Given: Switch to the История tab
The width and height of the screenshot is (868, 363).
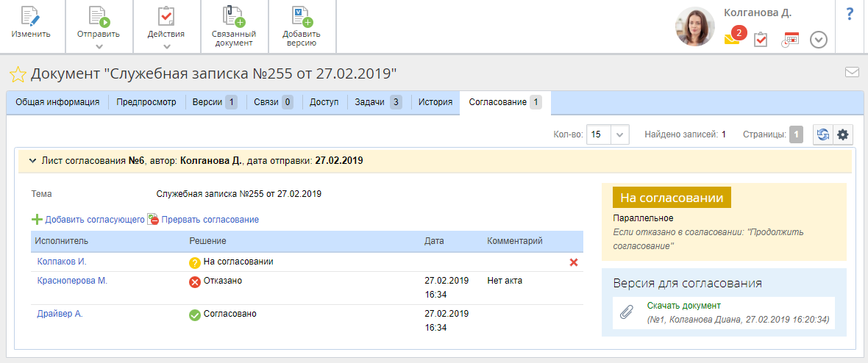Looking at the screenshot, I should pyautogui.click(x=435, y=102).
